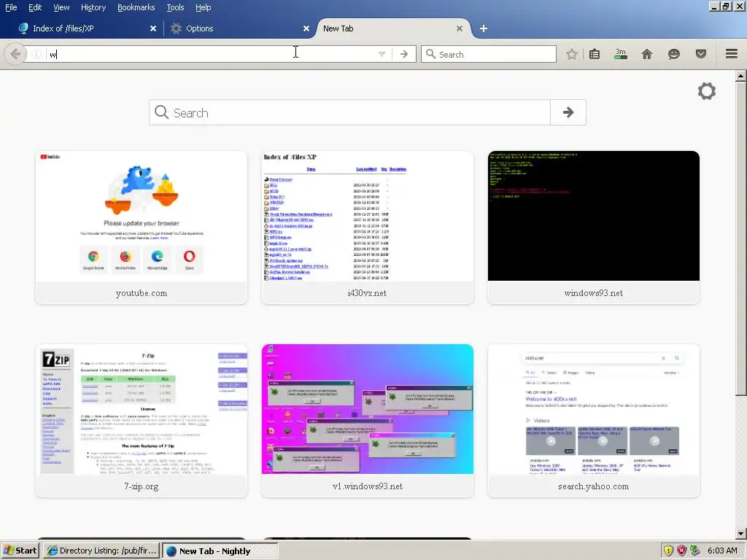Screen dimensions: 747x560
Task: Open the i430vx.net tile
Action: click(368, 227)
